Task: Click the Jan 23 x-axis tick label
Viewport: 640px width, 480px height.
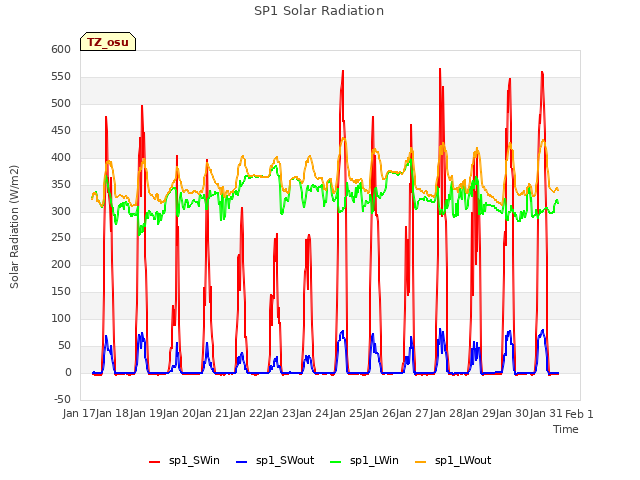Action: click(280, 413)
